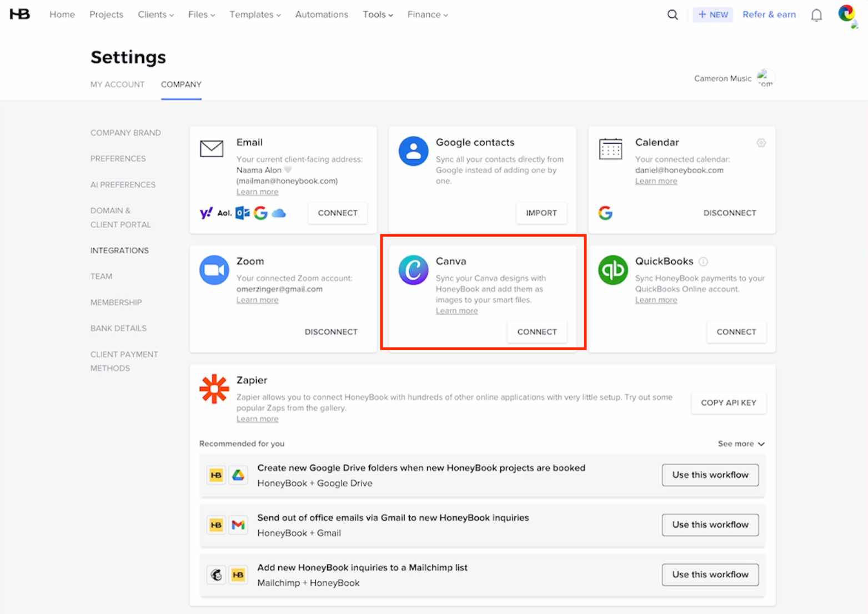Open Calendar settings gear icon
Image resolution: width=868 pixels, height=614 pixels.
pyautogui.click(x=761, y=143)
